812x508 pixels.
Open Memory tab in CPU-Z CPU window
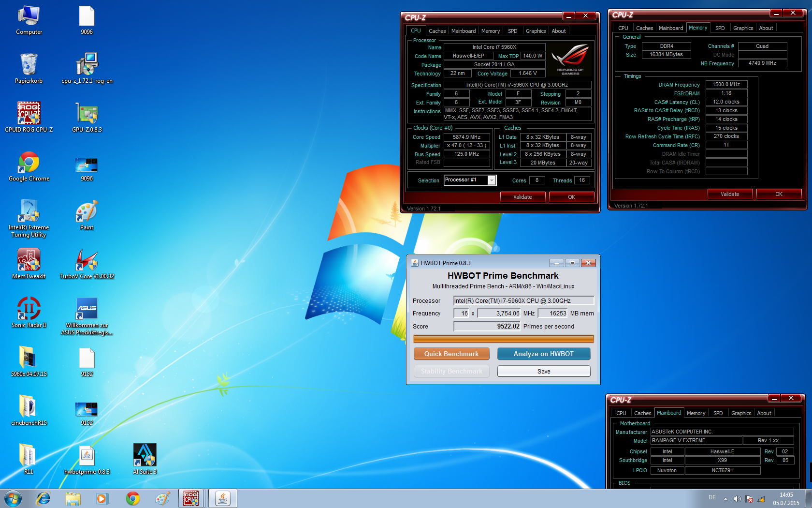tap(491, 31)
